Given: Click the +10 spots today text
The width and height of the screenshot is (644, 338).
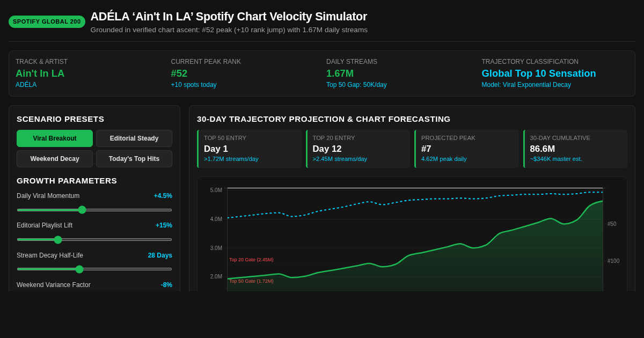Looking at the screenshot, I should tap(194, 85).
